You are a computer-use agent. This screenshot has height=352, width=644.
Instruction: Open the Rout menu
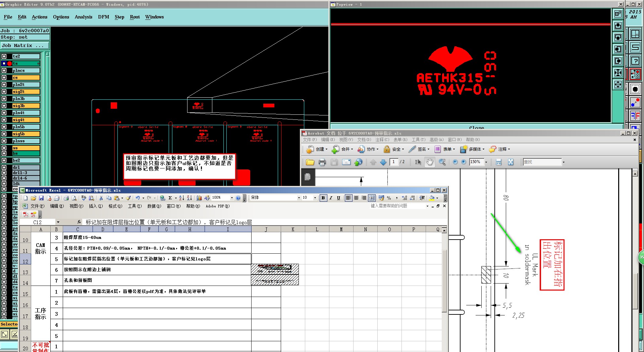[x=135, y=17]
